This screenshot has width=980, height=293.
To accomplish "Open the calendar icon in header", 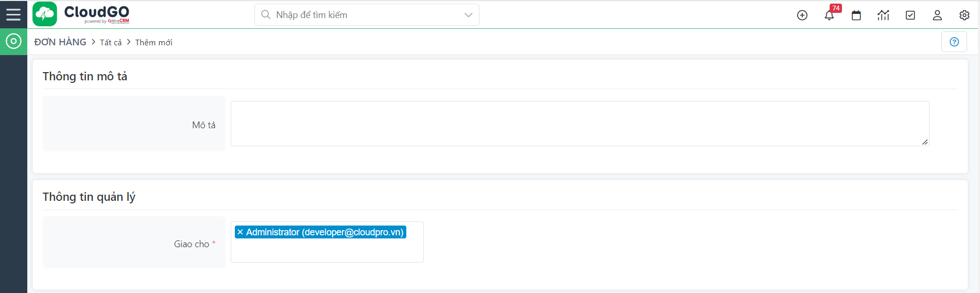I will 856,15.
